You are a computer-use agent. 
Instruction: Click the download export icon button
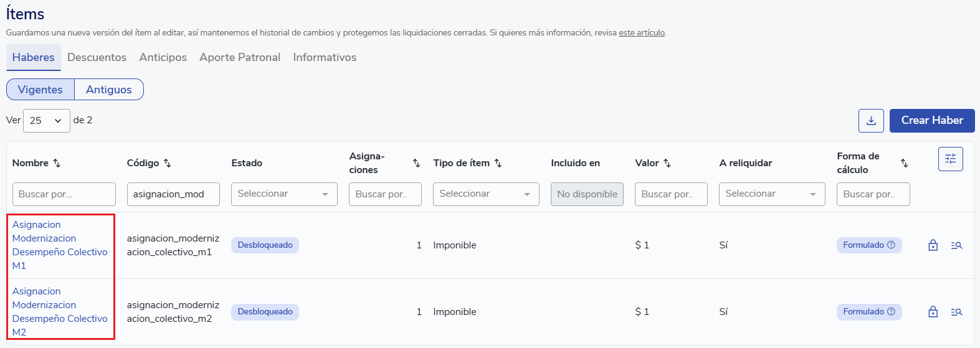pos(871,121)
